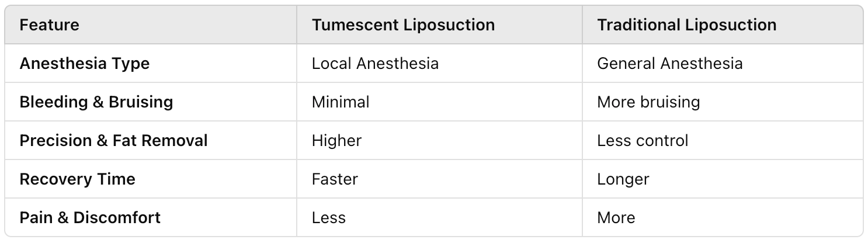Select the General Anesthesia cell
Screen dimensions: 868x243
point(669,63)
